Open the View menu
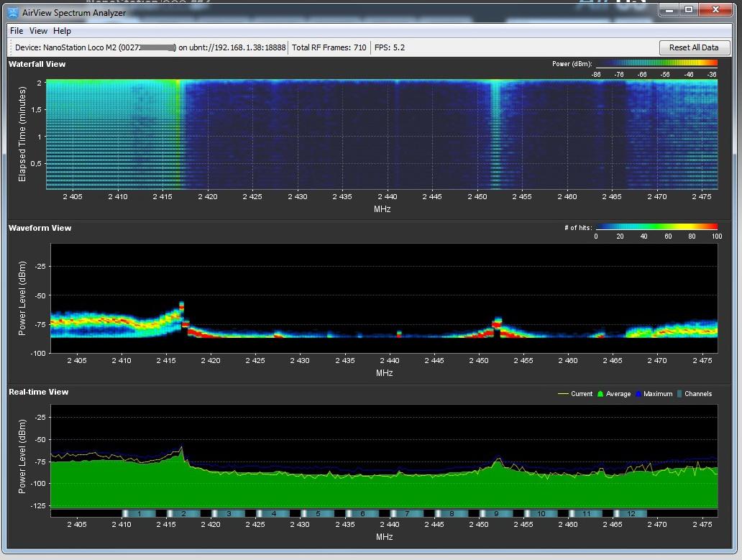 pyautogui.click(x=38, y=31)
